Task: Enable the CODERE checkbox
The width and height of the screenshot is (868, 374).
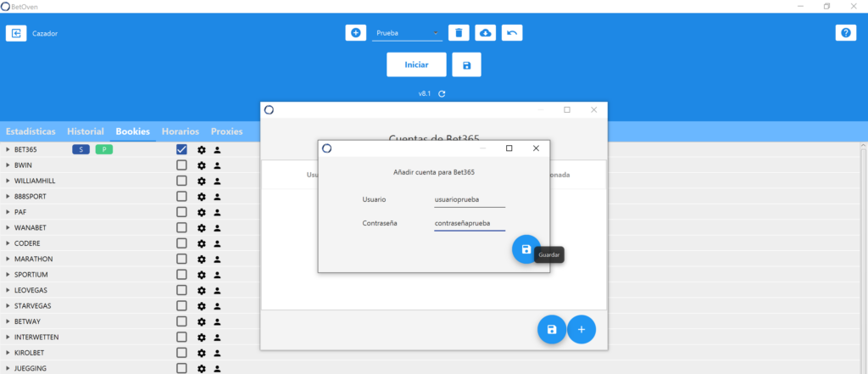Action: [181, 243]
